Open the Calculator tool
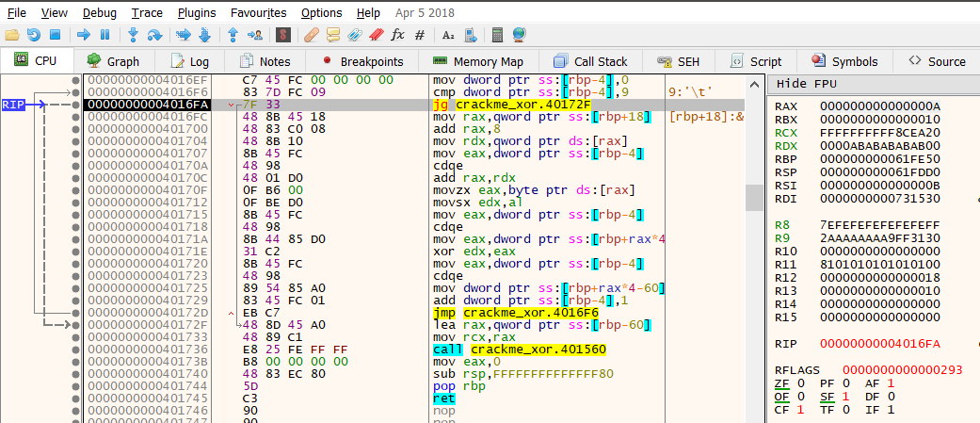 498,35
